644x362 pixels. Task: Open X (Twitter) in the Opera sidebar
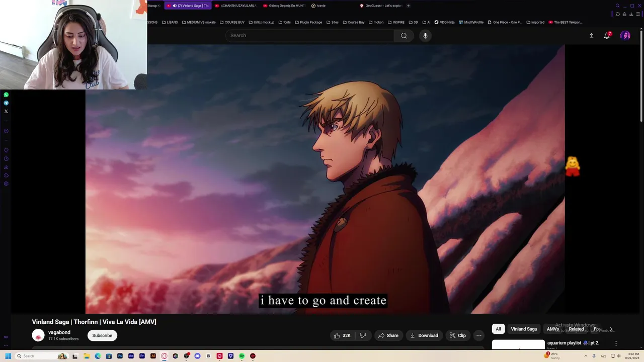click(x=6, y=111)
